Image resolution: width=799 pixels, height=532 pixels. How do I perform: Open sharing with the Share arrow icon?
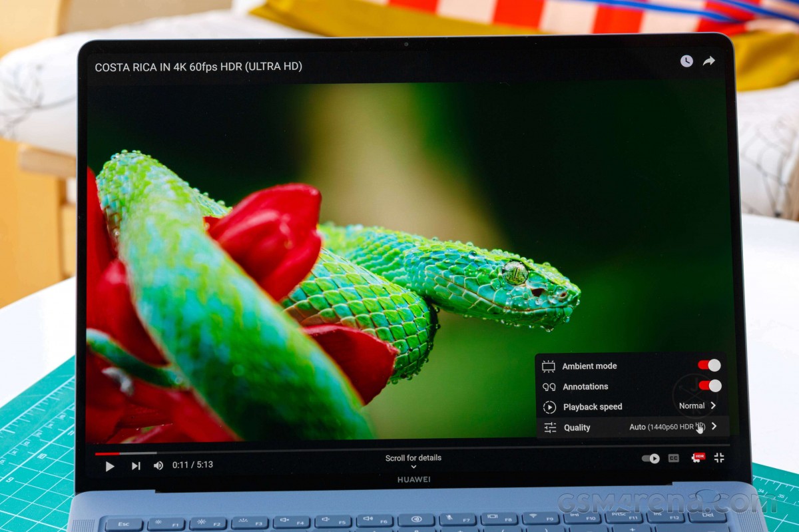pos(709,61)
